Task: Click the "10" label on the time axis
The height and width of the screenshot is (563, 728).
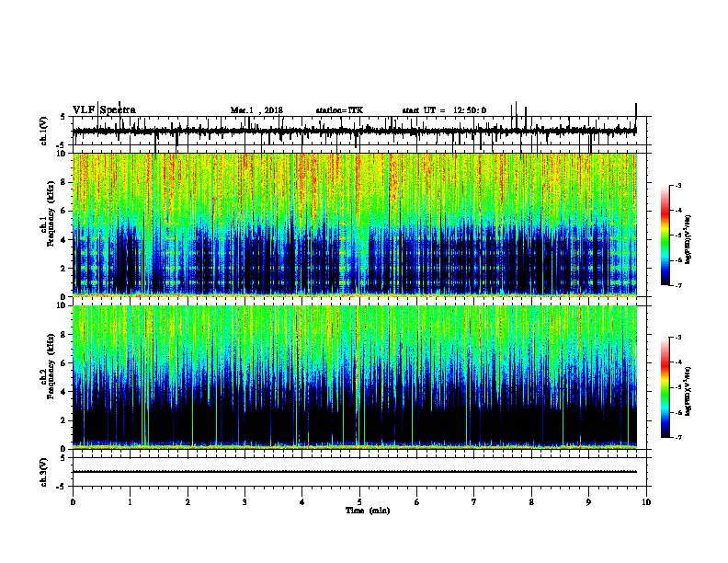Action: click(x=646, y=502)
